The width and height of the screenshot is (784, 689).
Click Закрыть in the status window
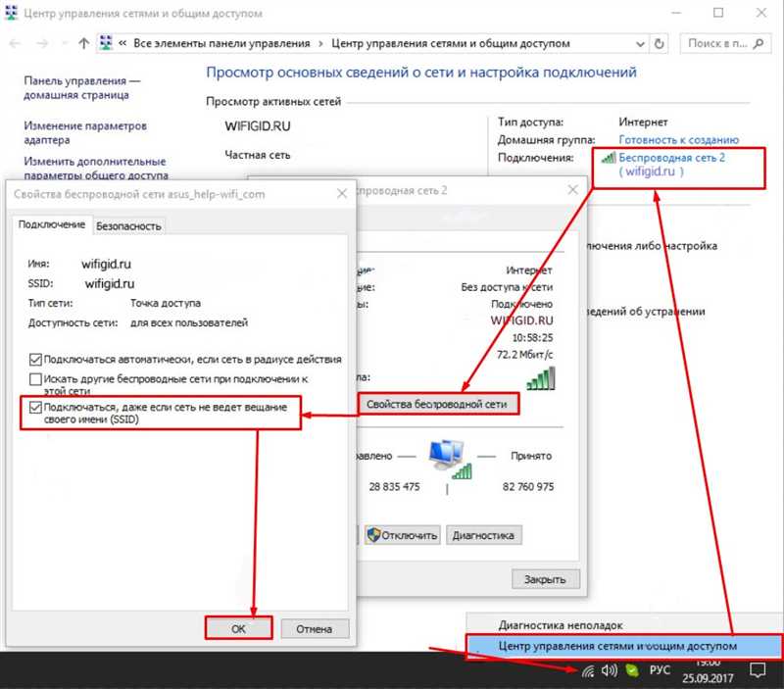545,579
